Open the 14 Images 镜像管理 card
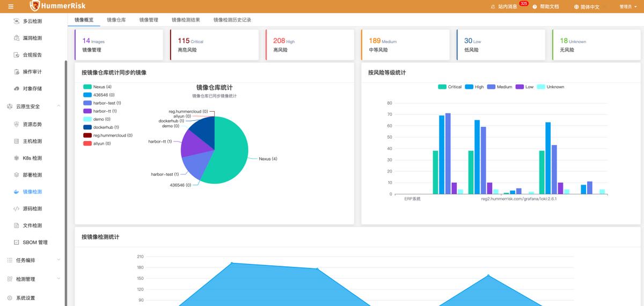The height and width of the screenshot is (306, 644). point(119,45)
